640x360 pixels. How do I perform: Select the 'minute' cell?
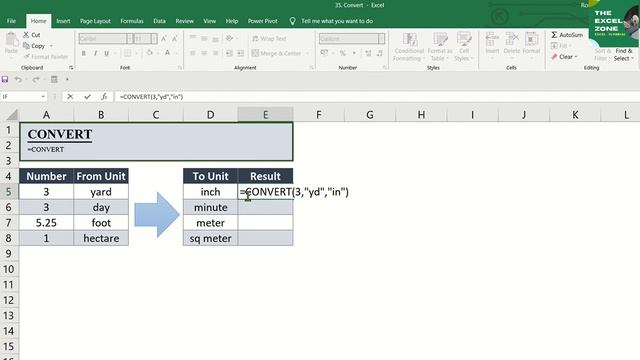211,207
